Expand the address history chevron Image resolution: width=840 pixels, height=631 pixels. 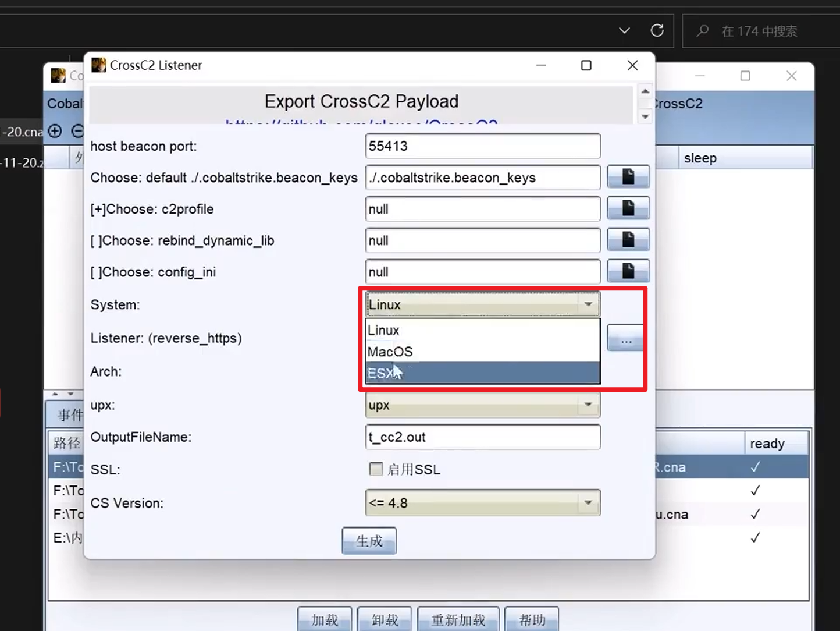(624, 30)
